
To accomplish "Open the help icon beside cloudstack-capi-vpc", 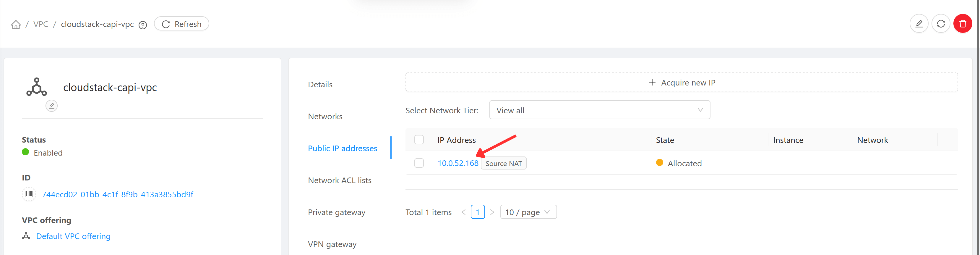I will [143, 25].
